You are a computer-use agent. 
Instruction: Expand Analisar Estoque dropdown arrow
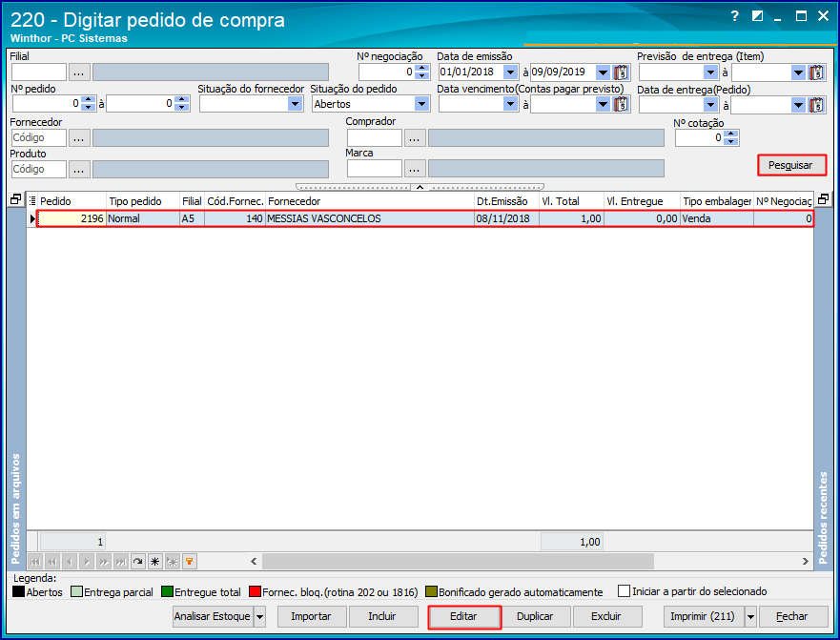pos(259,616)
